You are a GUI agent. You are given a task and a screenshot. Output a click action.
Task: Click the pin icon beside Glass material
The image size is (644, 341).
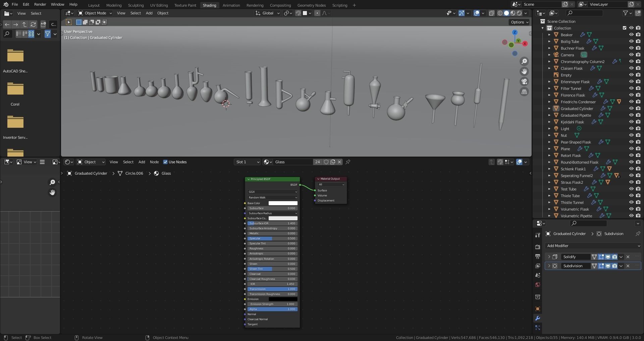coord(348,162)
